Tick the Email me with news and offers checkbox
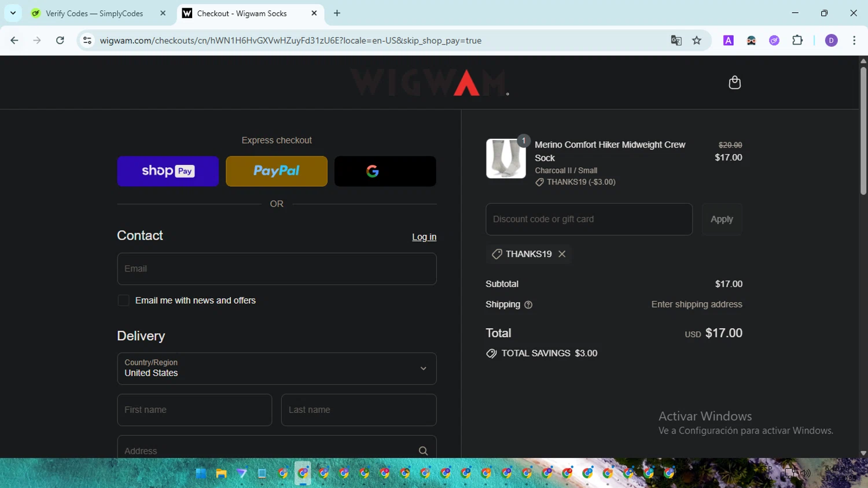The image size is (868, 488). (123, 300)
